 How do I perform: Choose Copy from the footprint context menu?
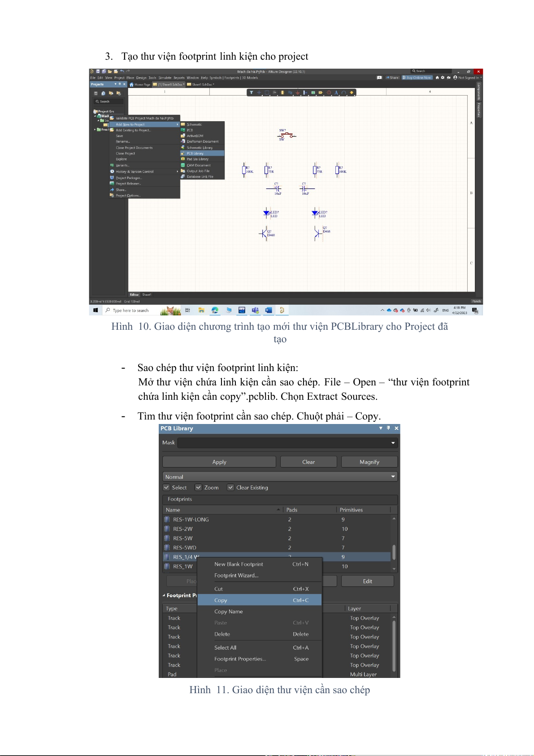point(221,600)
